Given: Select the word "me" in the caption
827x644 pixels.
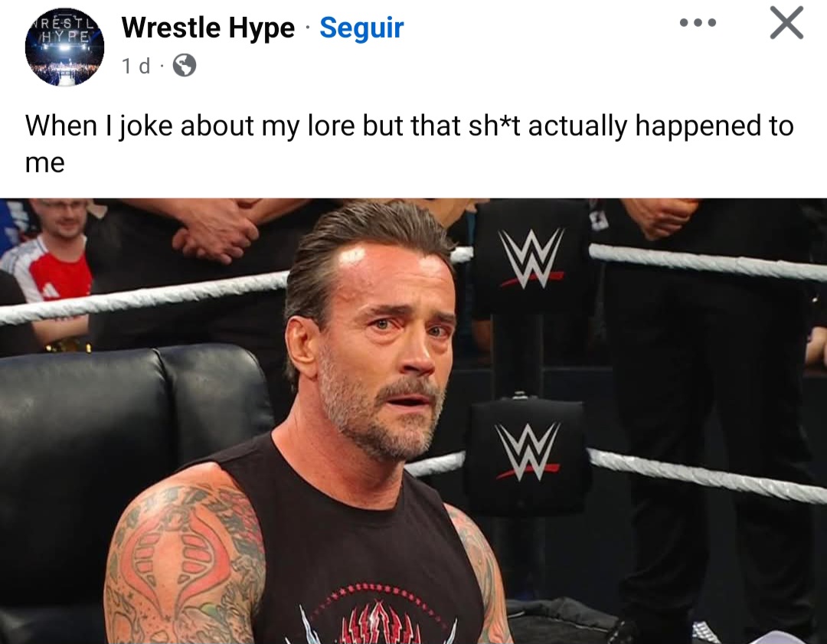Looking at the screenshot, I should (x=45, y=162).
